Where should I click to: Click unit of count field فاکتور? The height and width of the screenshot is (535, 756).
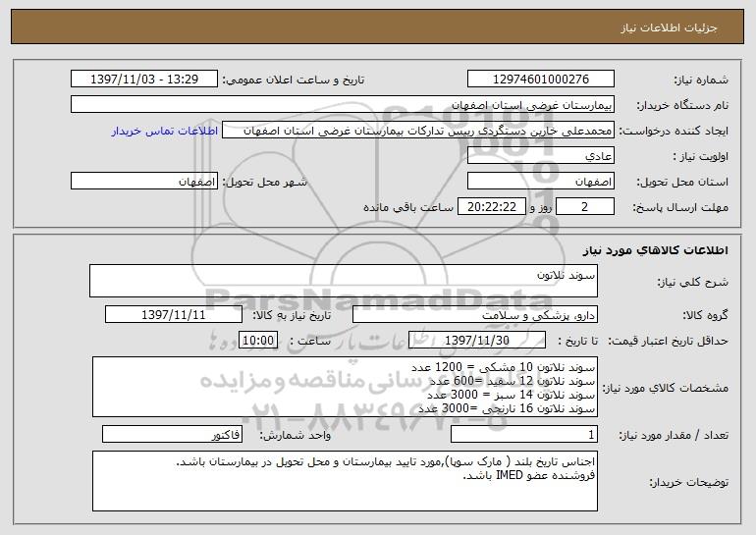pyautogui.click(x=172, y=434)
